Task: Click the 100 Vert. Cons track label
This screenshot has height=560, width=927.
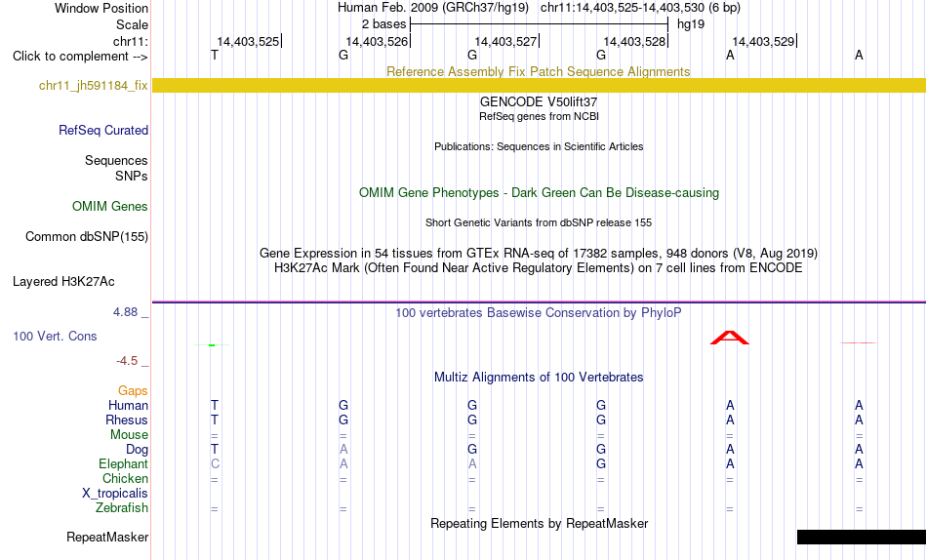Action: pyautogui.click(x=55, y=336)
